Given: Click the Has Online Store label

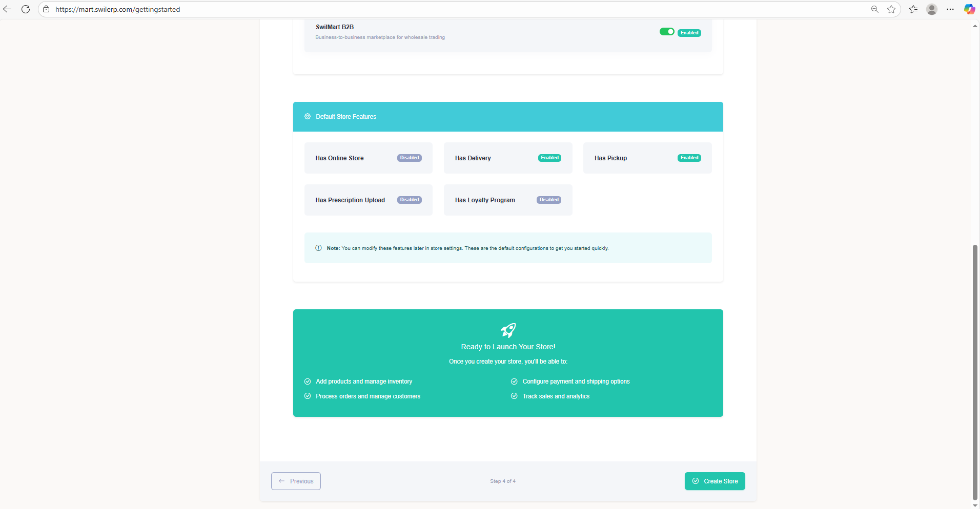Looking at the screenshot, I should [x=339, y=158].
